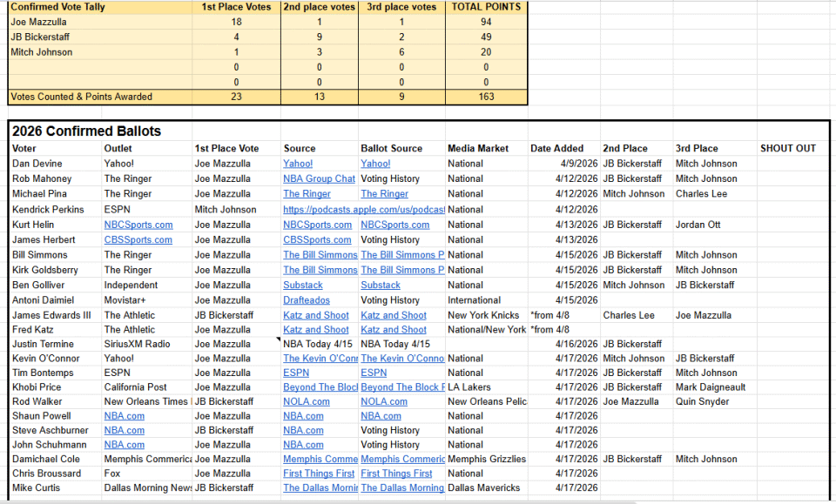Screen dimensions: 836x504
Task: Open ESPN source link for Tim Bontemps
Action: point(296,373)
